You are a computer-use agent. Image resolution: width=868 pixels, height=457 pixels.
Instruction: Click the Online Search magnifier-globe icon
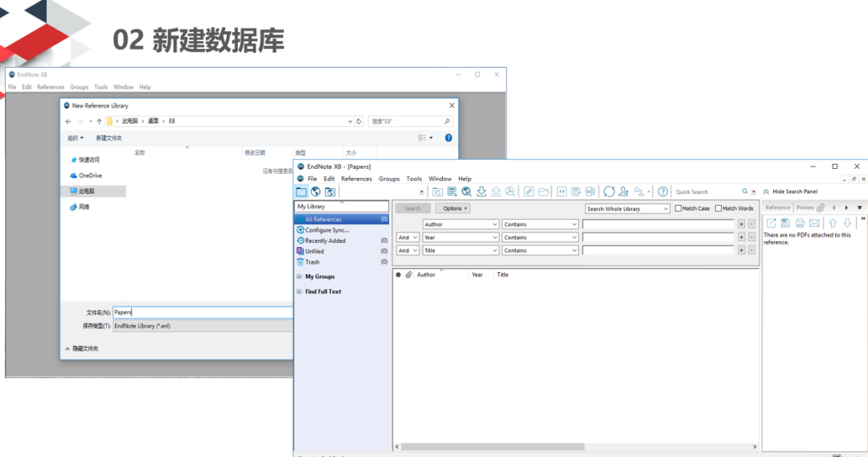467,191
